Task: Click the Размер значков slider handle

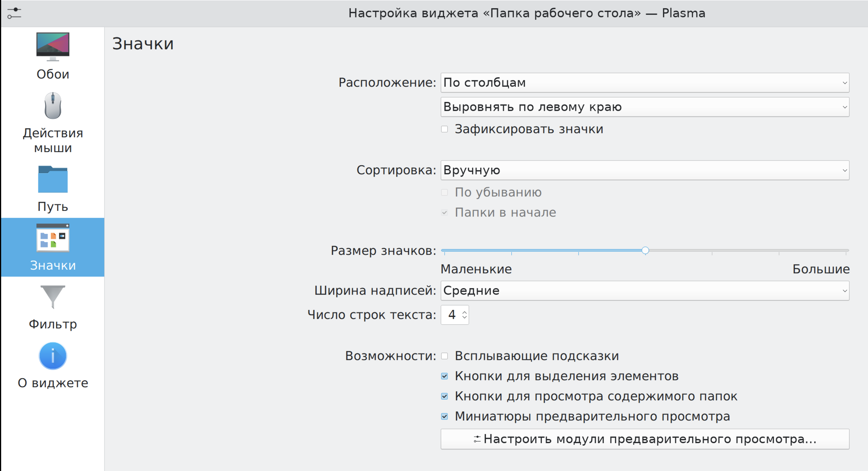Action: [645, 250]
